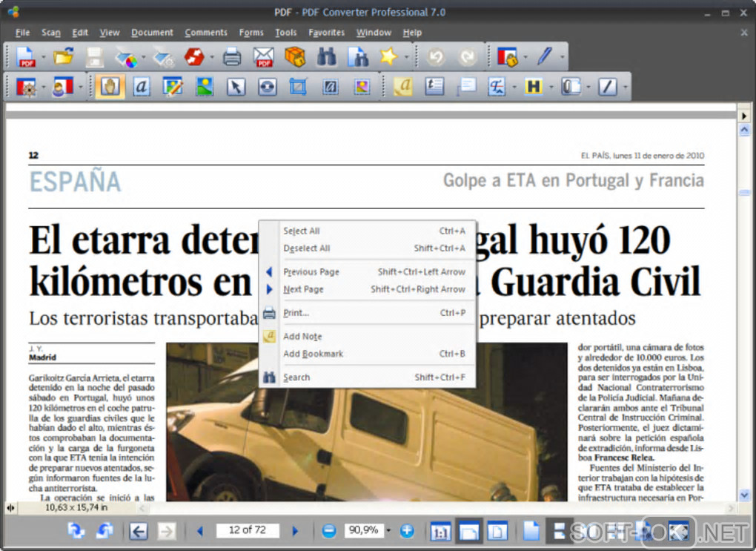Click the cross-out text tool icon
This screenshot has width=756, height=551.
(x=497, y=87)
